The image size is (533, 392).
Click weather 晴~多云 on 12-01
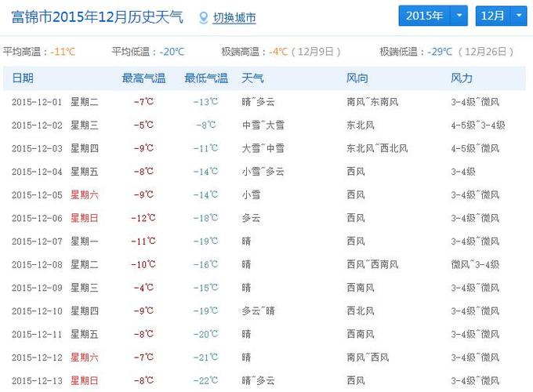(x=259, y=102)
